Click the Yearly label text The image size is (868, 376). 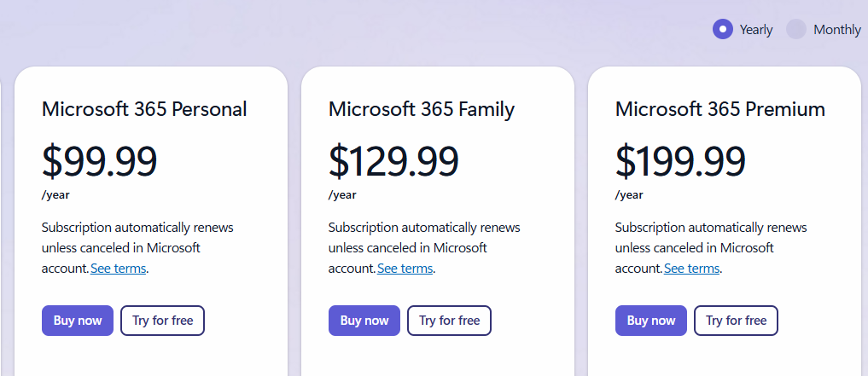pyautogui.click(x=756, y=30)
